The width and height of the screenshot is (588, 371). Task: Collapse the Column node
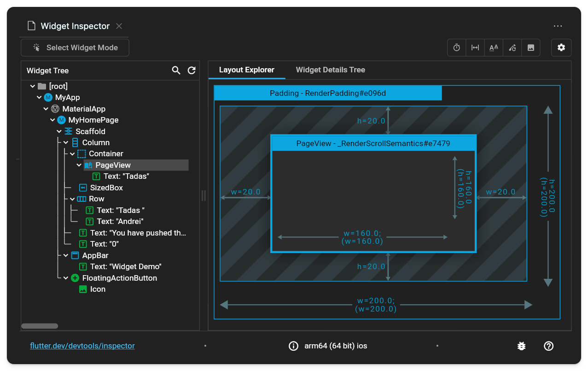[66, 143]
